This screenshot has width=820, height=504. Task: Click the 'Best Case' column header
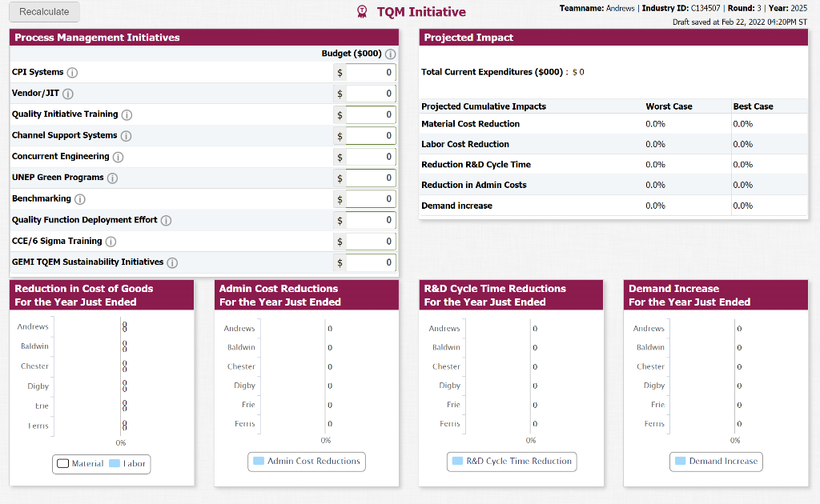click(753, 106)
